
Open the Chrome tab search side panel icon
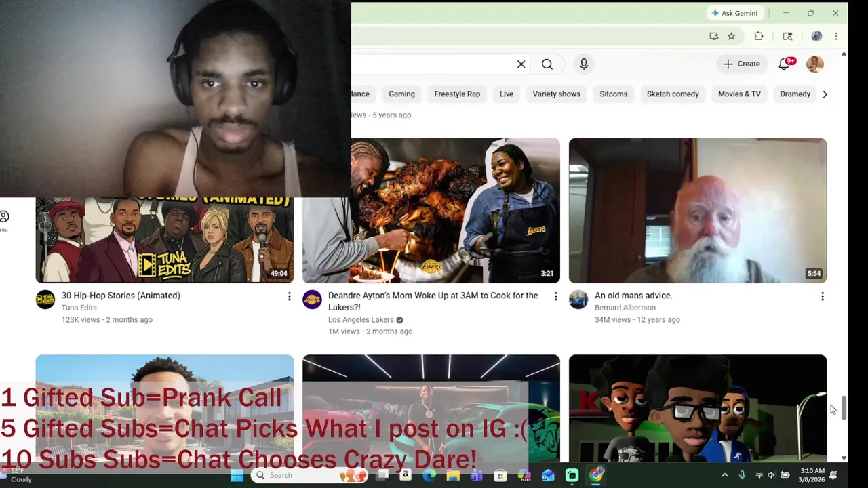point(787,37)
